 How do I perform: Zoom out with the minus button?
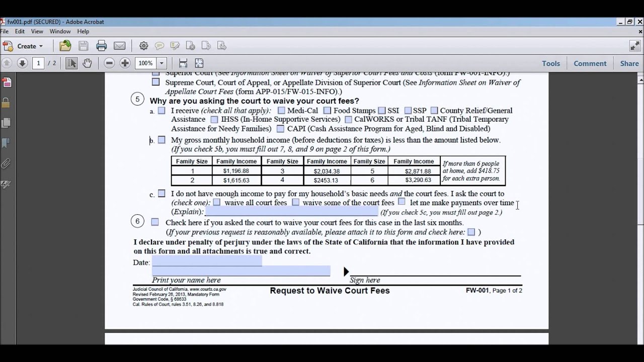(x=110, y=63)
